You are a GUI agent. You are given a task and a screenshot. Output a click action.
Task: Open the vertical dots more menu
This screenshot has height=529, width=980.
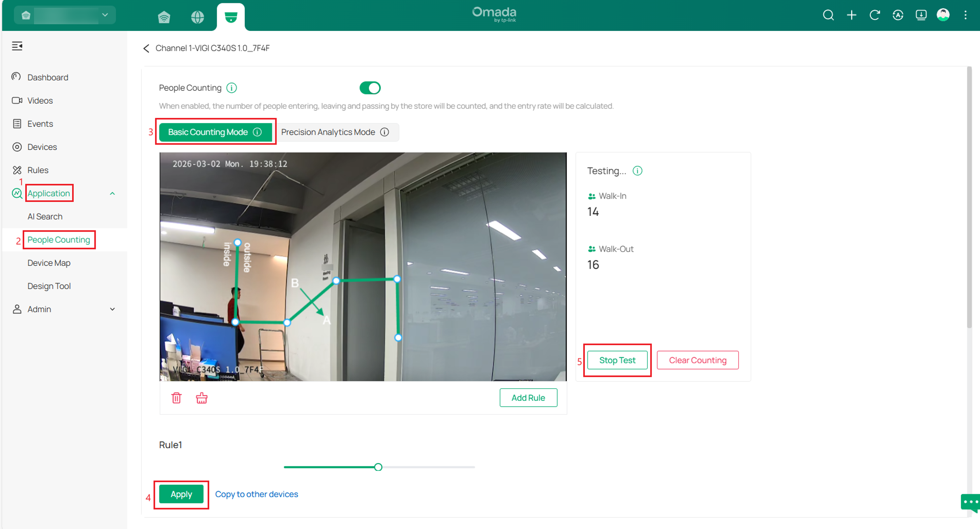point(966,15)
